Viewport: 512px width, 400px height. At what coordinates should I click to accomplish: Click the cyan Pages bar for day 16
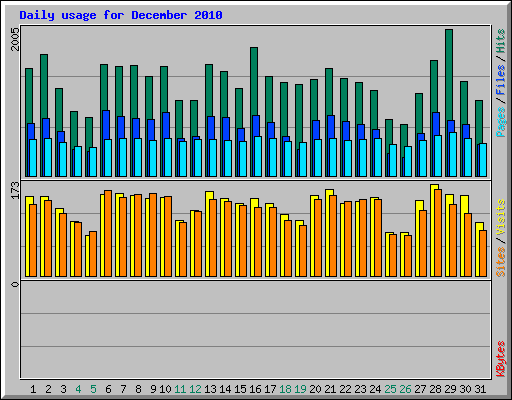click(x=258, y=156)
